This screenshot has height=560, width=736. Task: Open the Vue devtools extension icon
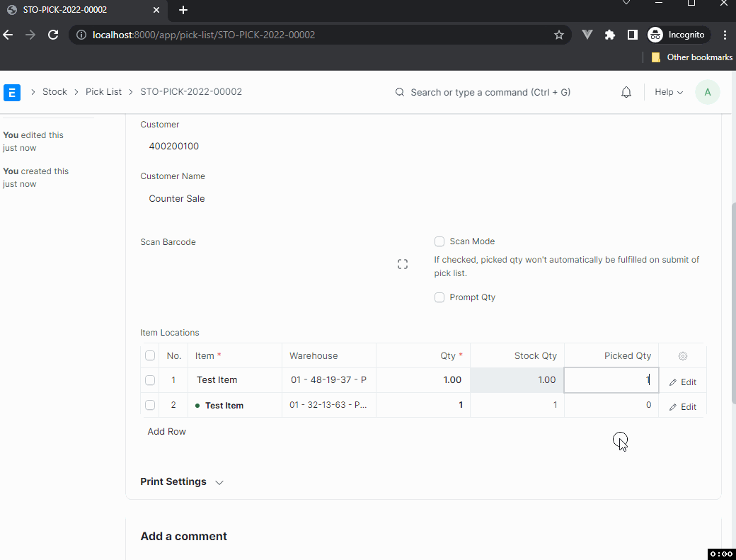587,35
